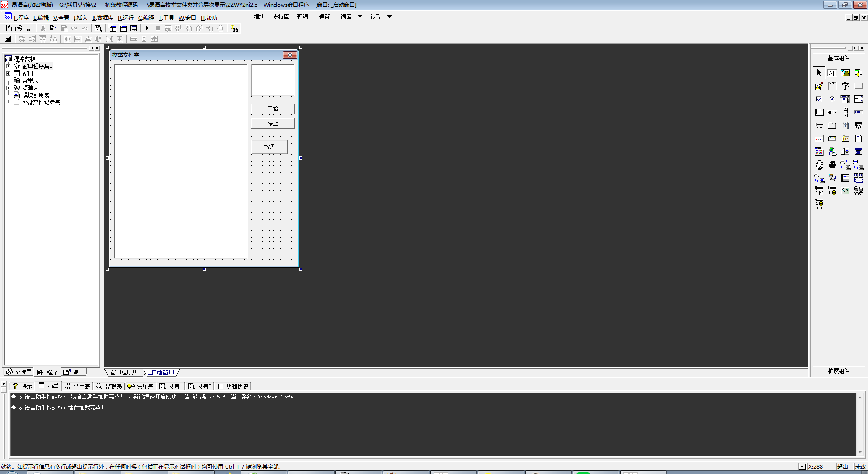
Task: Open the H.帮助 menu
Action: coord(208,18)
